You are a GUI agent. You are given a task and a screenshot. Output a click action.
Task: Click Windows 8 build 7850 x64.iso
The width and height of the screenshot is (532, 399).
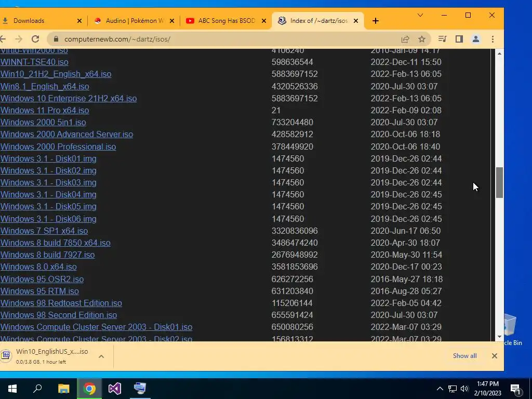click(55, 243)
